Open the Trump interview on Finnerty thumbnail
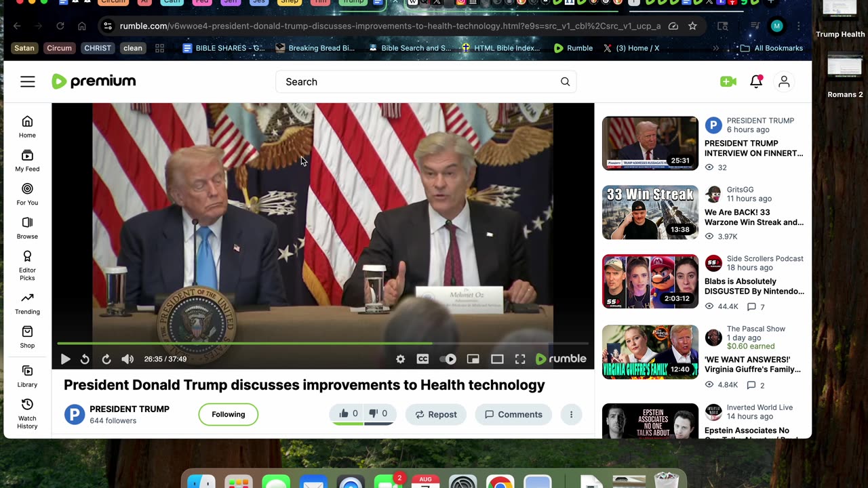Viewport: 868px width, 488px height. [650, 143]
